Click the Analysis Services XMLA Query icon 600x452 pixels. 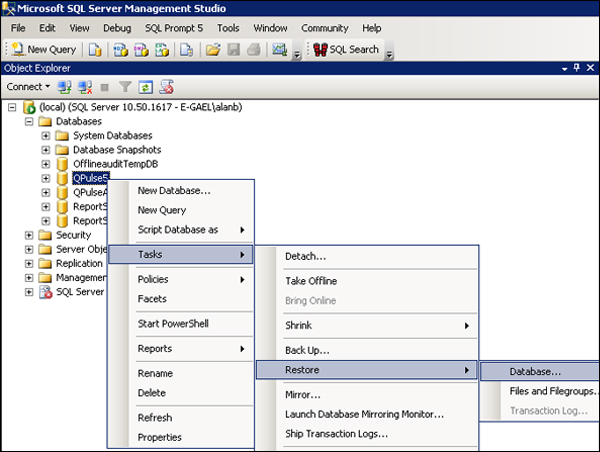pyautogui.click(x=162, y=49)
